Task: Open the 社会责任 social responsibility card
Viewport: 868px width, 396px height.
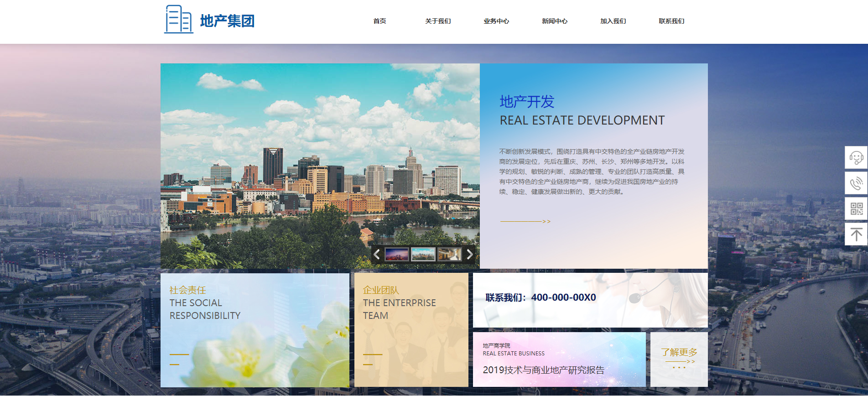Action: tap(255, 330)
